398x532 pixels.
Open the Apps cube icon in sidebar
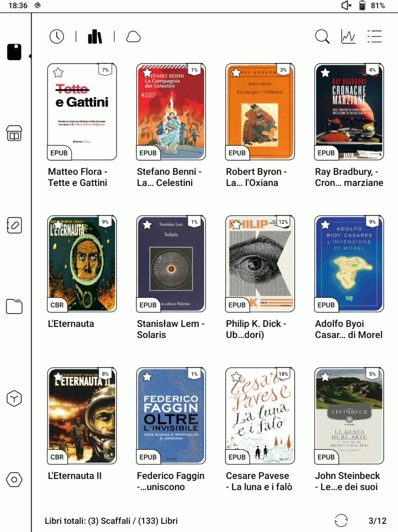click(14, 398)
